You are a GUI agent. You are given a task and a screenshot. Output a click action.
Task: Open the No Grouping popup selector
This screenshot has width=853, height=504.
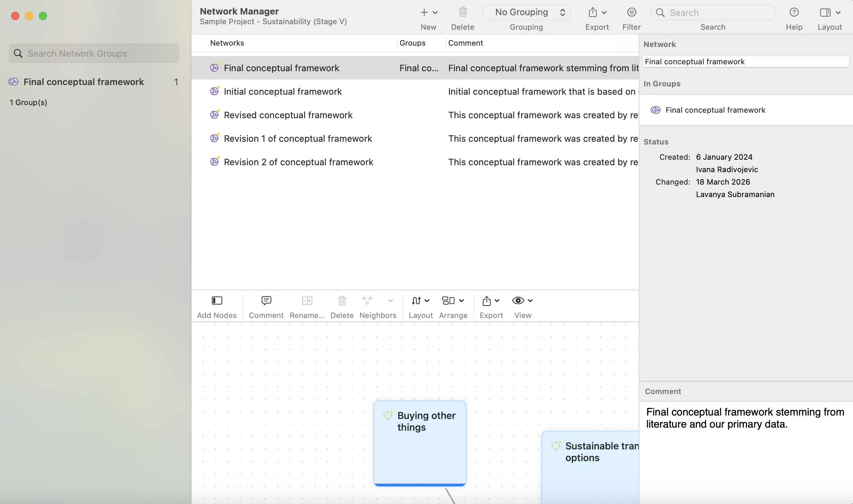526,12
